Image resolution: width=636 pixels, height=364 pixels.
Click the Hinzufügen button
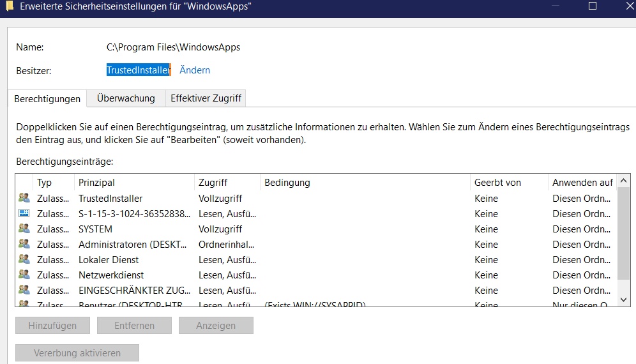(52, 326)
